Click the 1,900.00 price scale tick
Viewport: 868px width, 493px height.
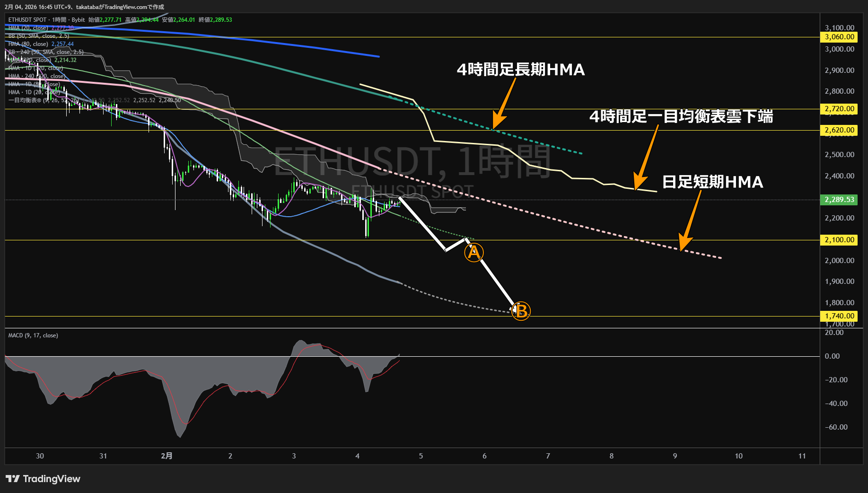pyautogui.click(x=840, y=282)
